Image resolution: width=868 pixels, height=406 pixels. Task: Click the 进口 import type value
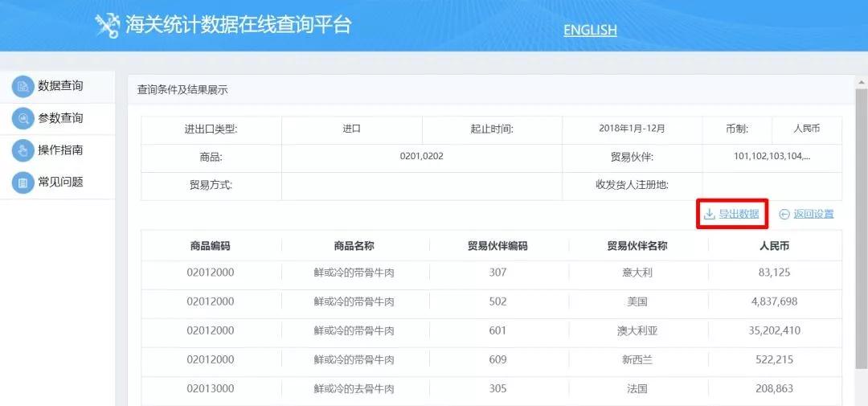click(351, 129)
